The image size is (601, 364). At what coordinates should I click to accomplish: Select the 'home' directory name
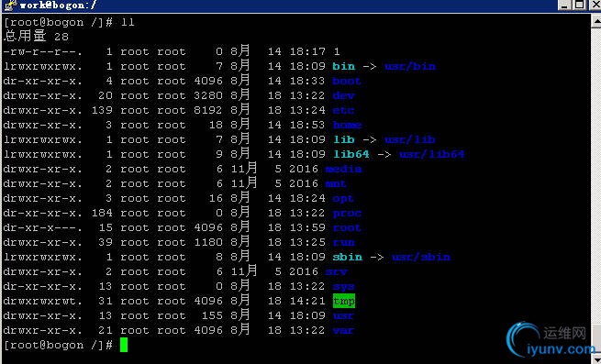(x=347, y=125)
